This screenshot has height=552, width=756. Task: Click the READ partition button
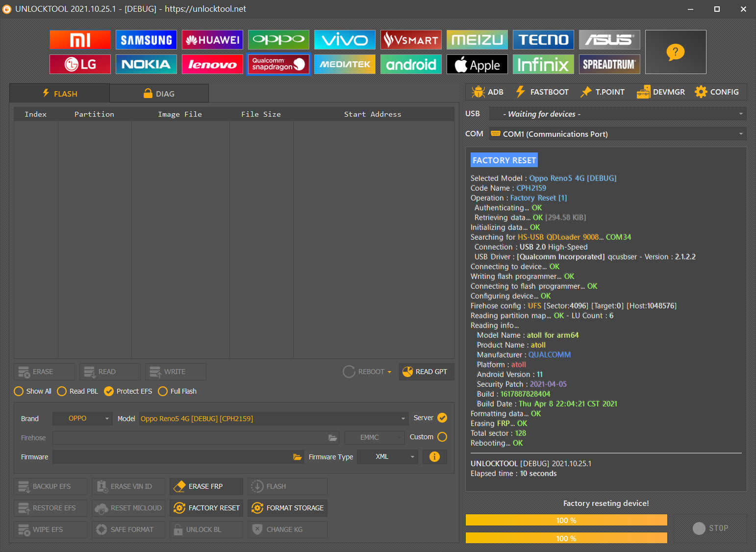[x=110, y=372]
